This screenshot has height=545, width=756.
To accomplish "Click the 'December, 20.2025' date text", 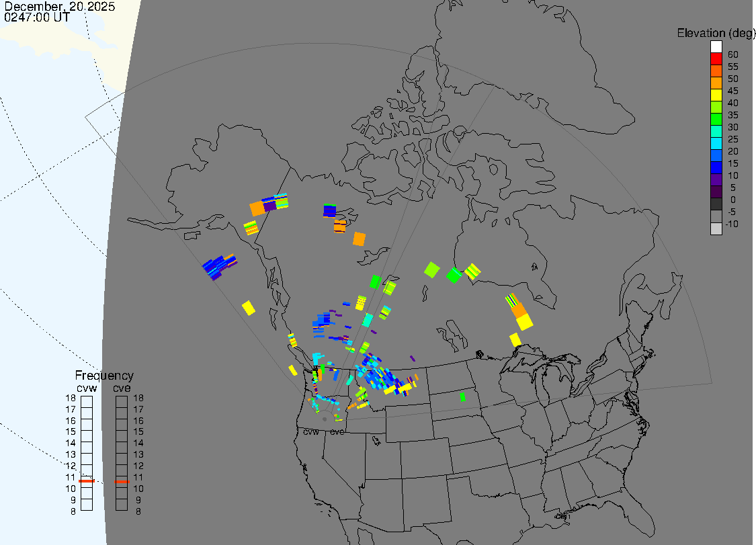I will (x=60, y=6).
